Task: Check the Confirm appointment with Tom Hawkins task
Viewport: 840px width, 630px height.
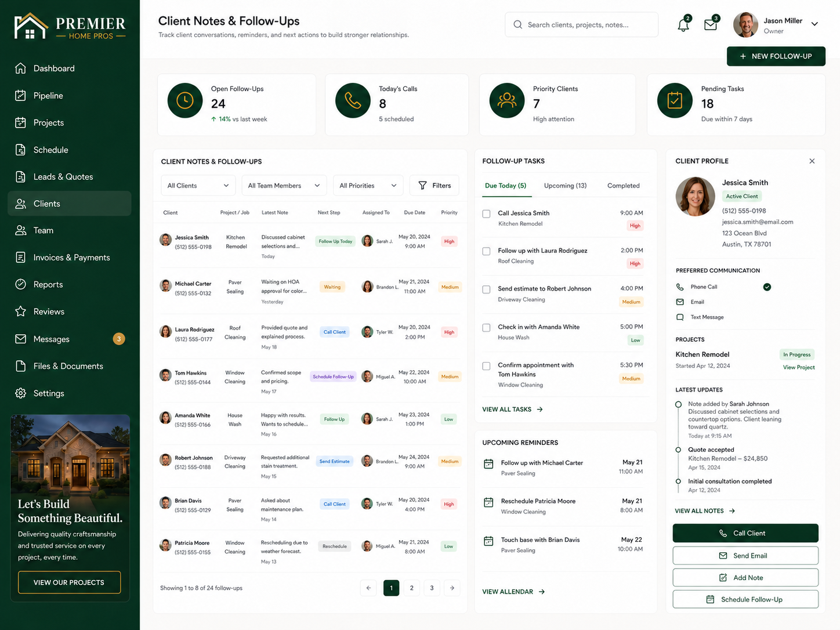Action: [x=487, y=366]
